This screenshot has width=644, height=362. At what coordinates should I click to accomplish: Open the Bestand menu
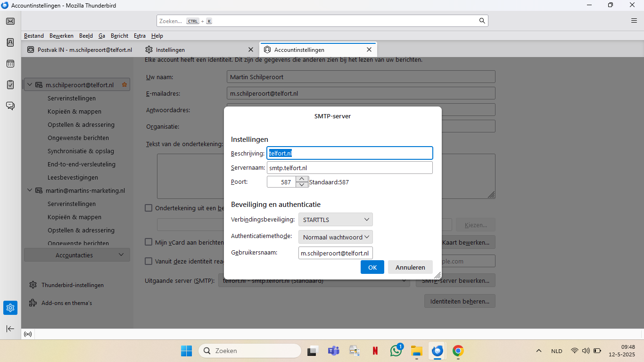tap(34, 36)
